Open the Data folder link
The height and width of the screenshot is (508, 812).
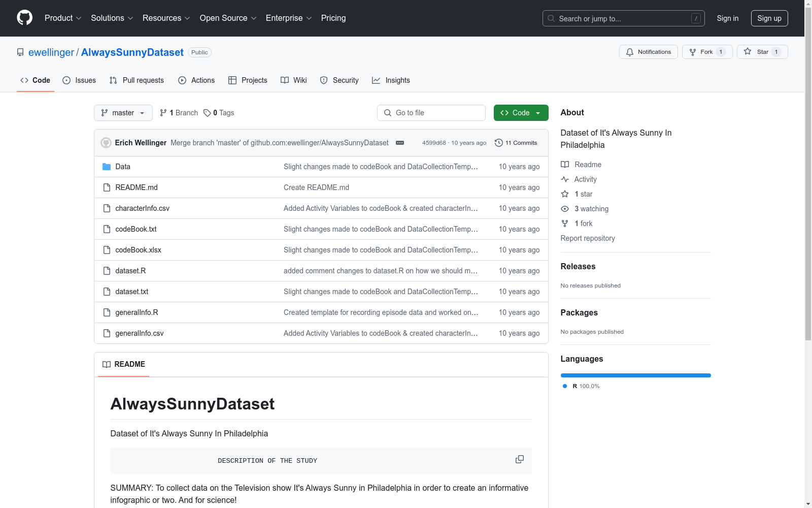[123, 167]
